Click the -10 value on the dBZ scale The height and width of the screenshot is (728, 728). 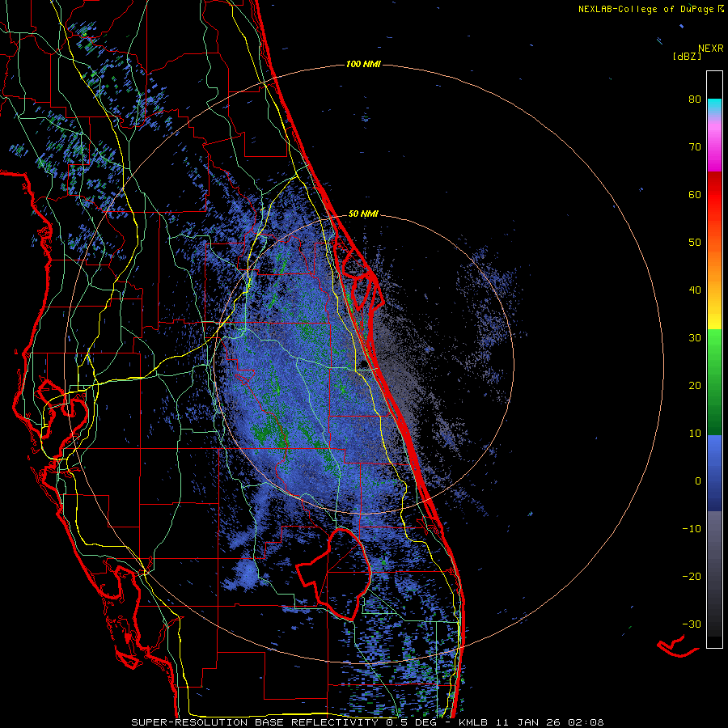(692, 529)
